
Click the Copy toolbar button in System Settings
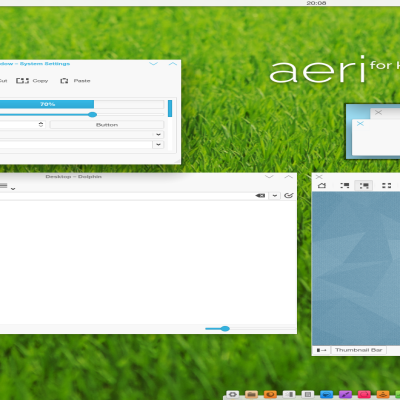click(x=32, y=81)
